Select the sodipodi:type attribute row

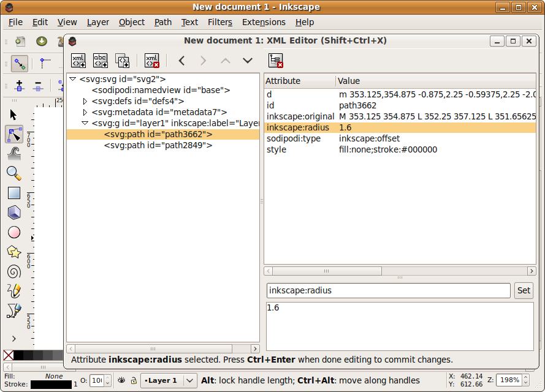click(400, 138)
